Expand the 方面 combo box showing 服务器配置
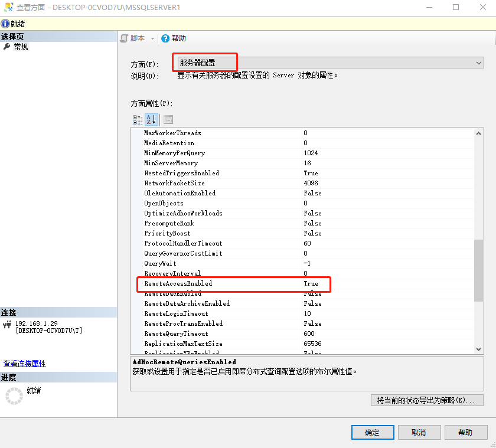 pos(478,63)
